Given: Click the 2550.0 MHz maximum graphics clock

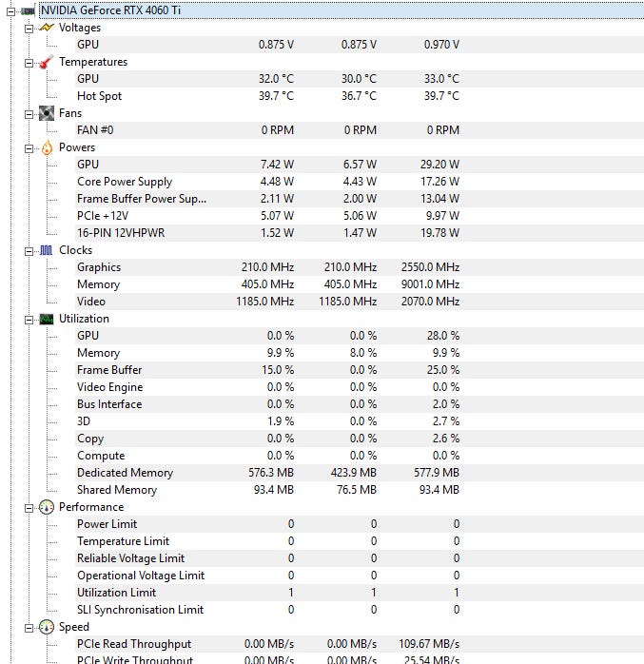Looking at the screenshot, I should pos(430,267).
